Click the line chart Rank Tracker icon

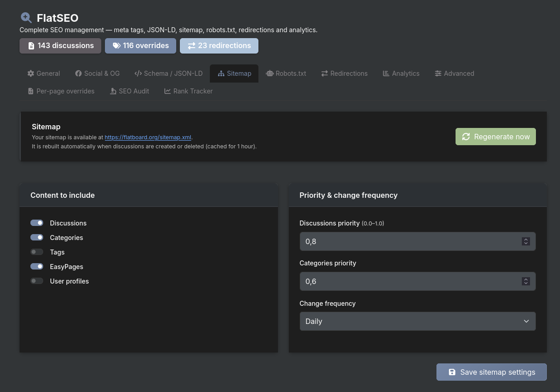(x=168, y=91)
